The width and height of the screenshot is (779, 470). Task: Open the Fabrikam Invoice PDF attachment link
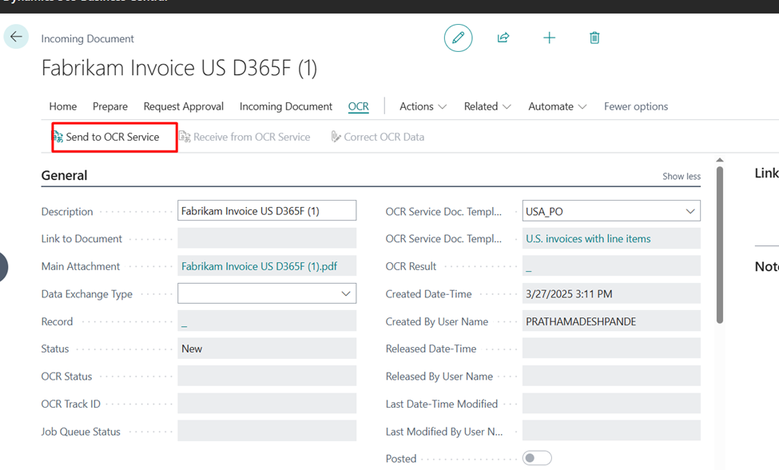click(259, 266)
